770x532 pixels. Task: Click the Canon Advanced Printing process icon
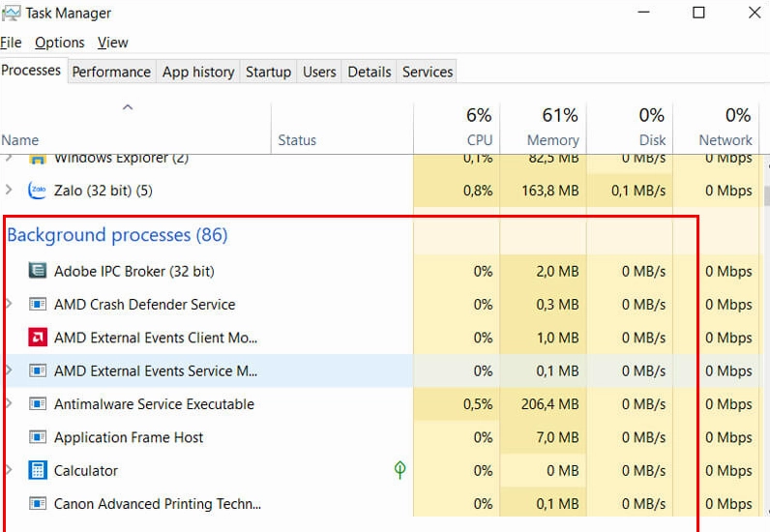[38, 504]
